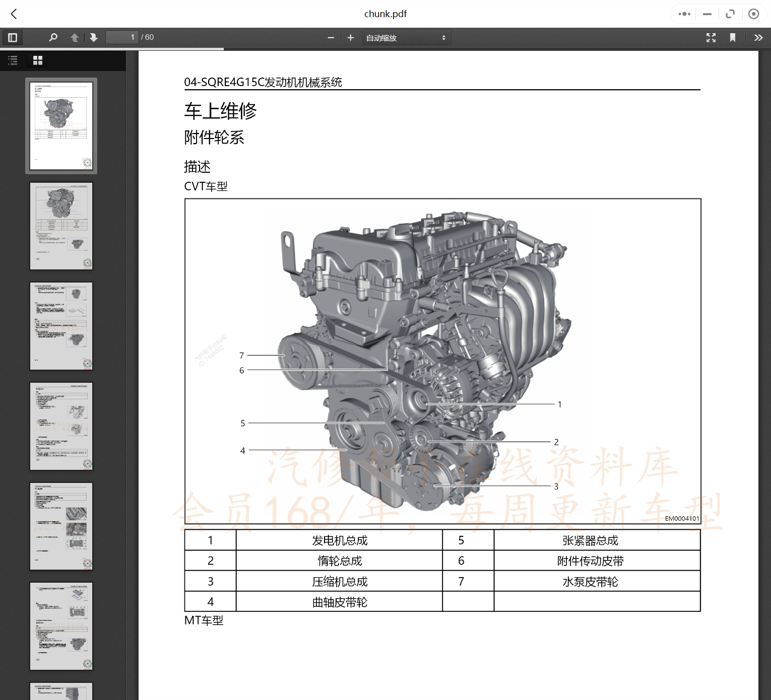Switch sidebar to document outline view
Viewport: 771px width, 700px height.
click(13, 60)
